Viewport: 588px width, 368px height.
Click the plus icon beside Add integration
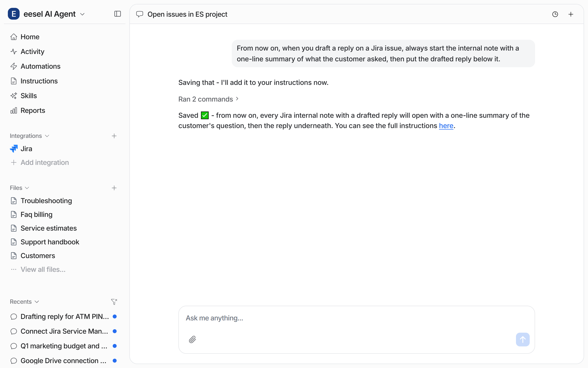[x=14, y=162]
